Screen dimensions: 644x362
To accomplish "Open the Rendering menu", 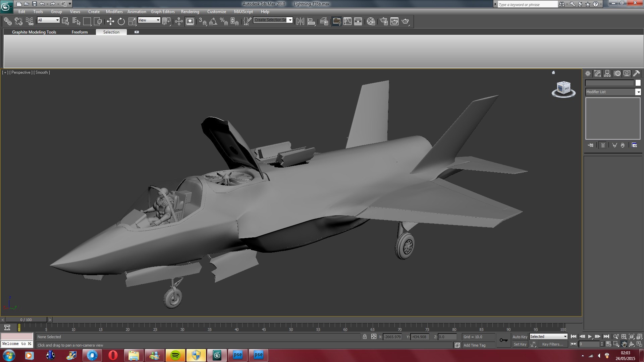I will pos(190,12).
